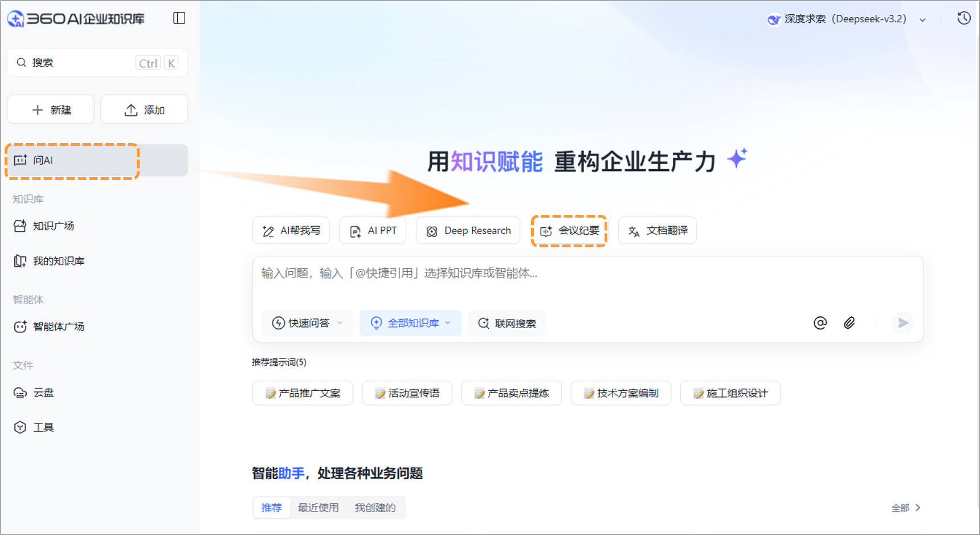This screenshot has width=980, height=535.
Task: Toggle Deep Research mode
Action: 468,230
